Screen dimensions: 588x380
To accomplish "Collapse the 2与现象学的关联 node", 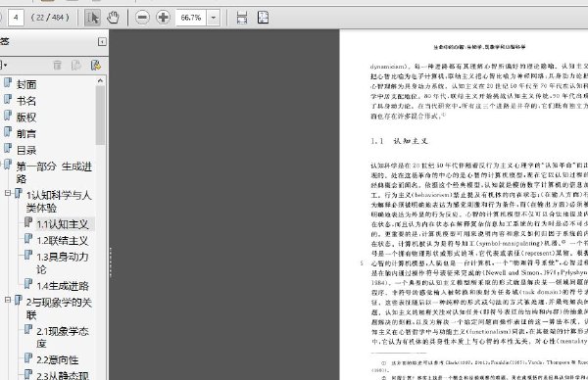I will tap(8, 300).
